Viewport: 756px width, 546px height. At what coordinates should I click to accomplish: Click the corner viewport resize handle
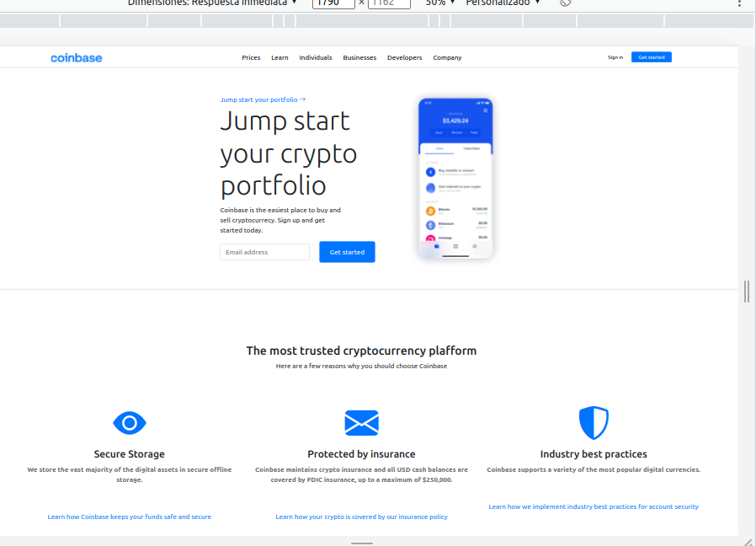pyautogui.click(x=748, y=542)
